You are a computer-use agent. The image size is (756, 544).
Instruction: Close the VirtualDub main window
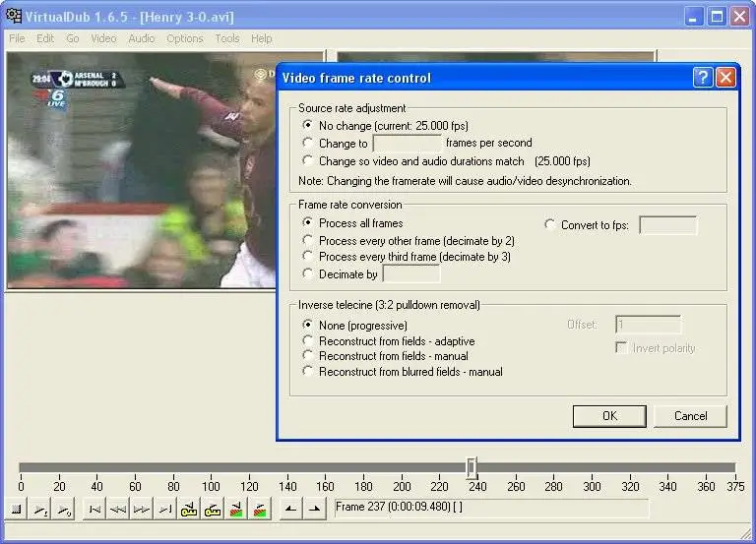pyautogui.click(x=739, y=17)
